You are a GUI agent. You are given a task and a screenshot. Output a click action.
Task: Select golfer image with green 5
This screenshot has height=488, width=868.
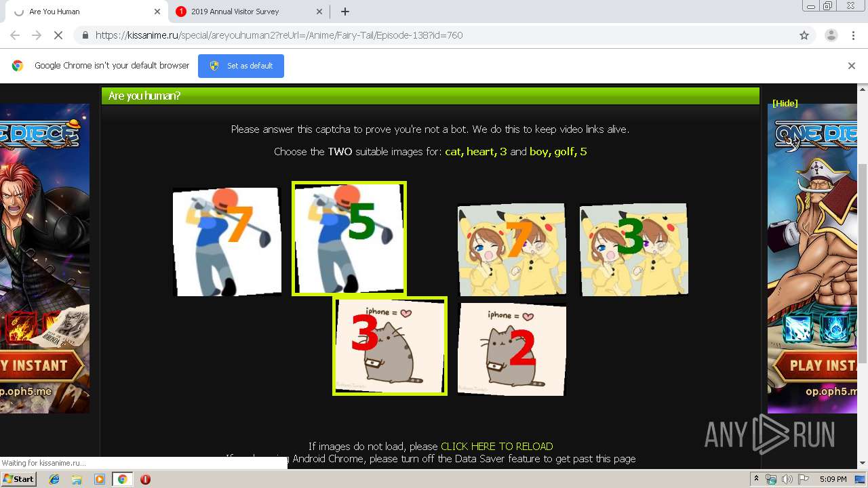click(349, 239)
